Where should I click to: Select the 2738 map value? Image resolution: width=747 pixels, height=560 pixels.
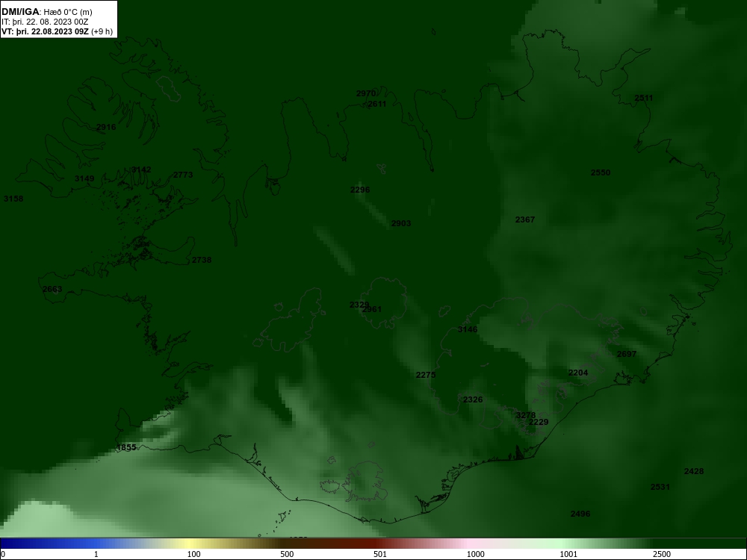pyautogui.click(x=202, y=260)
